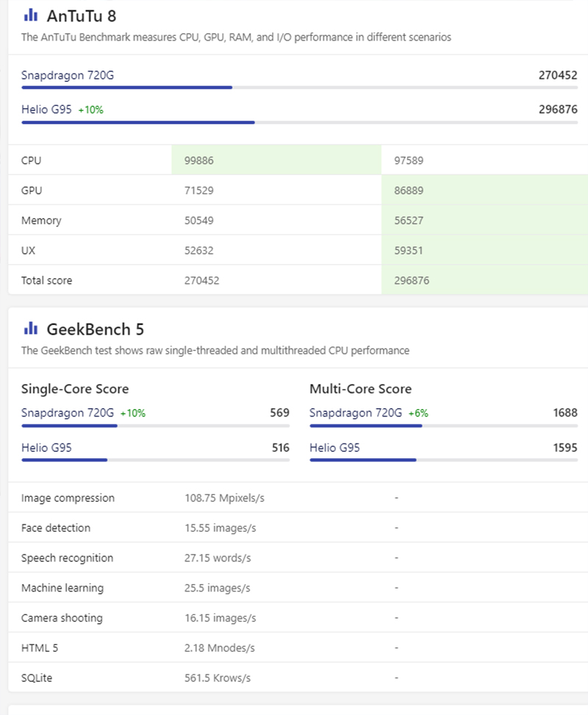Screen dimensions: 588x715
Task: Click the +6% badge under Multi-Core Score
Action: pos(418,413)
